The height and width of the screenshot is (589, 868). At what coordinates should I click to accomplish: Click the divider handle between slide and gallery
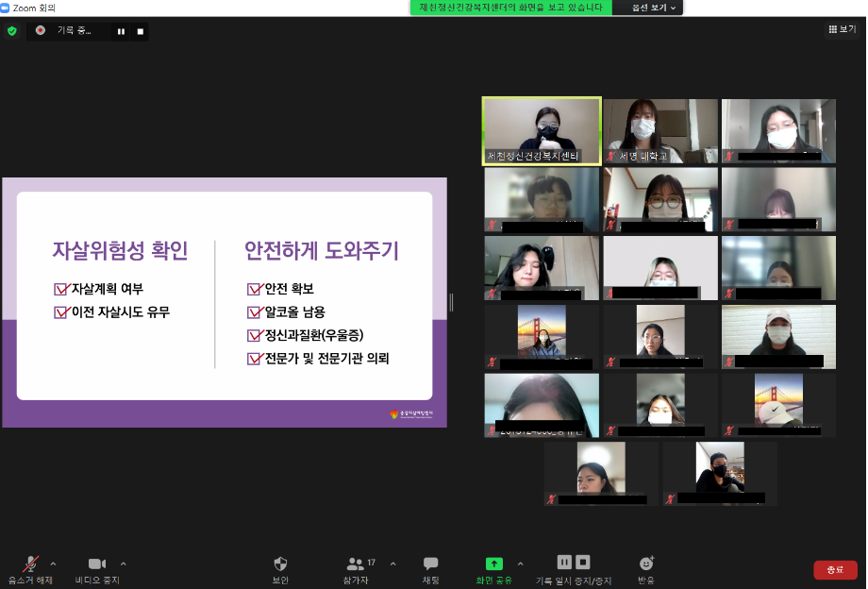pyautogui.click(x=451, y=302)
